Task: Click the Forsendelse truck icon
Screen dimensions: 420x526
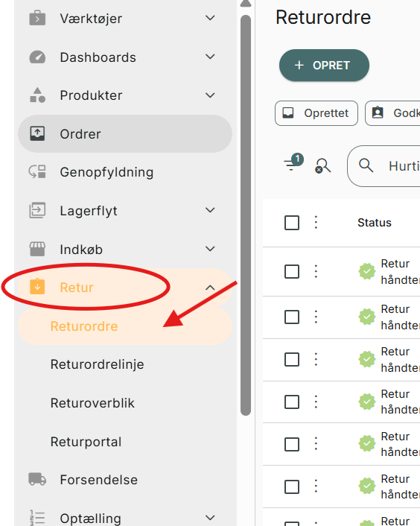Action: (37, 479)
